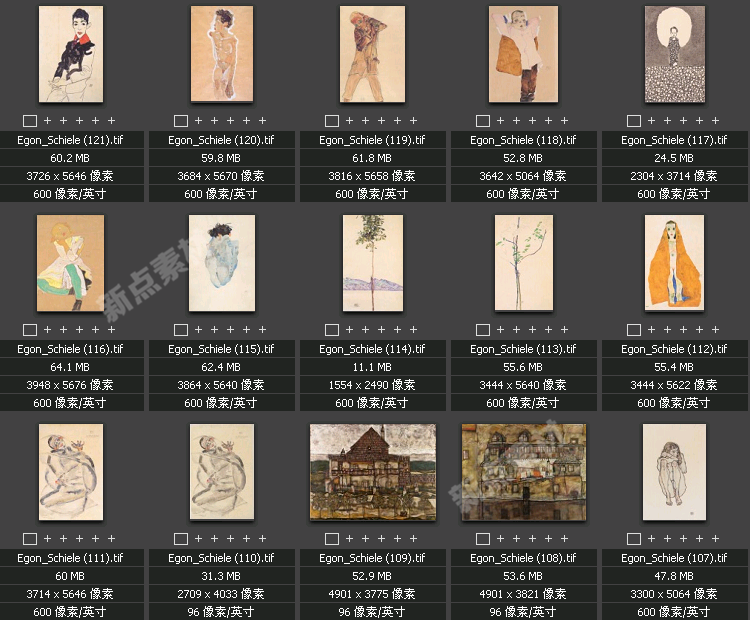Screen dimensions: 750x620
Task: Tick the checkbox under Egon_Schiele (120).tif
Action: point(181,121)
